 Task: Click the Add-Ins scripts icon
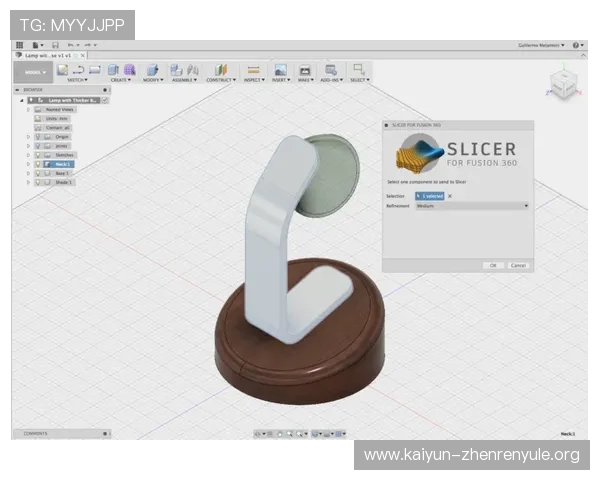pyautogui.click(x=331, y=70)
